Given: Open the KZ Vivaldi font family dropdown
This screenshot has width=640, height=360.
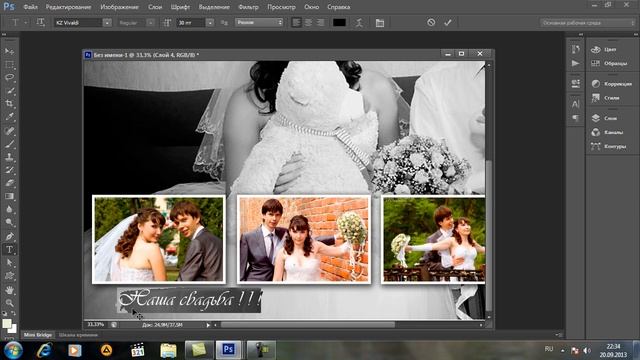Looking at the screenshot, I should [x=107, y=23].
